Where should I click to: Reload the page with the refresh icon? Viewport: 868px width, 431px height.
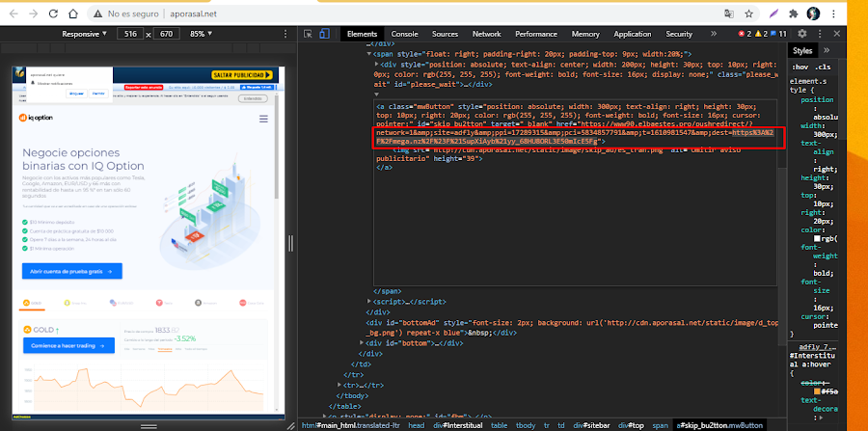click(x=53, y=13)
